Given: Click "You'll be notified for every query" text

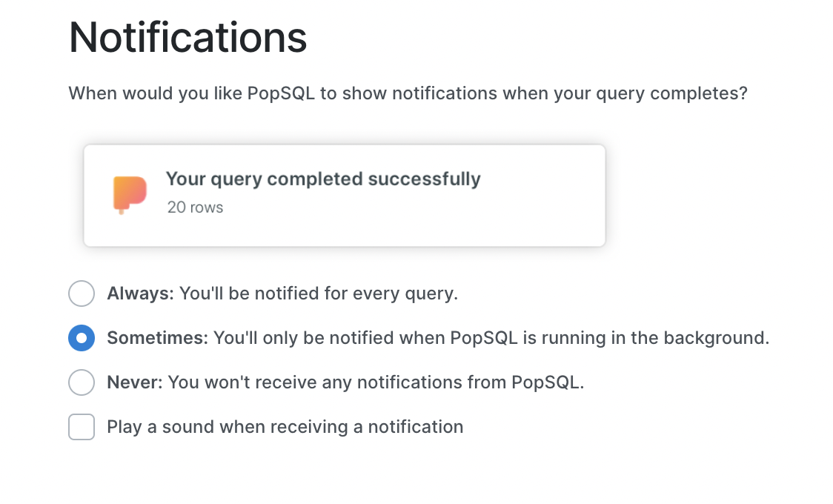Looking at the screenshot, I should (319, 294).
